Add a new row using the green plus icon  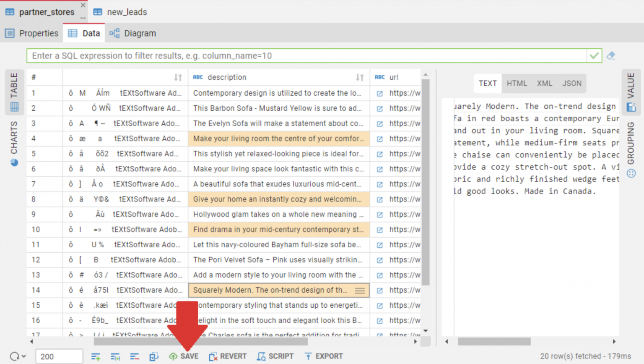click(x=96, y=356)
